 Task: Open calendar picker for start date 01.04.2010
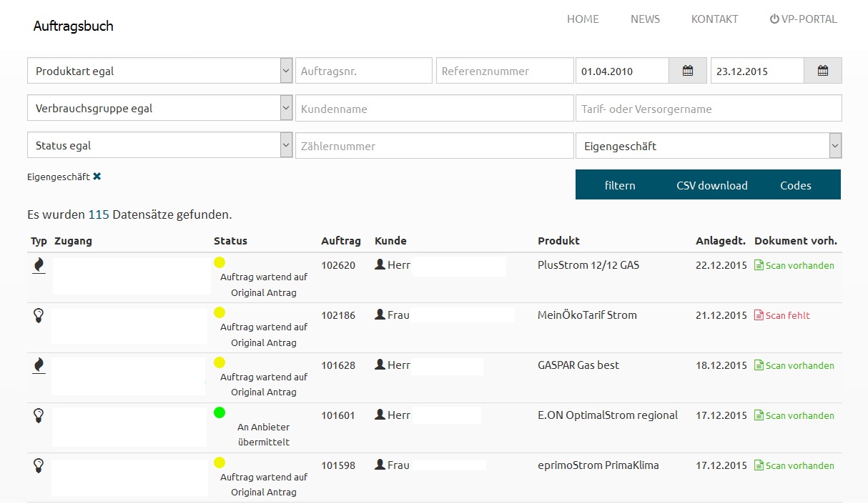688,71
